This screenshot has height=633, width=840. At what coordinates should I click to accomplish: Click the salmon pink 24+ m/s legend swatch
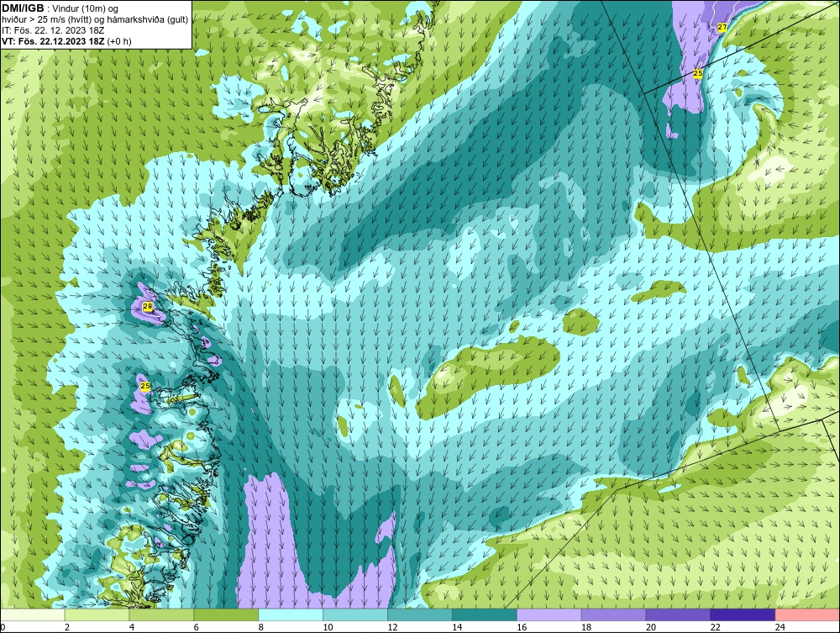[807, 615]
